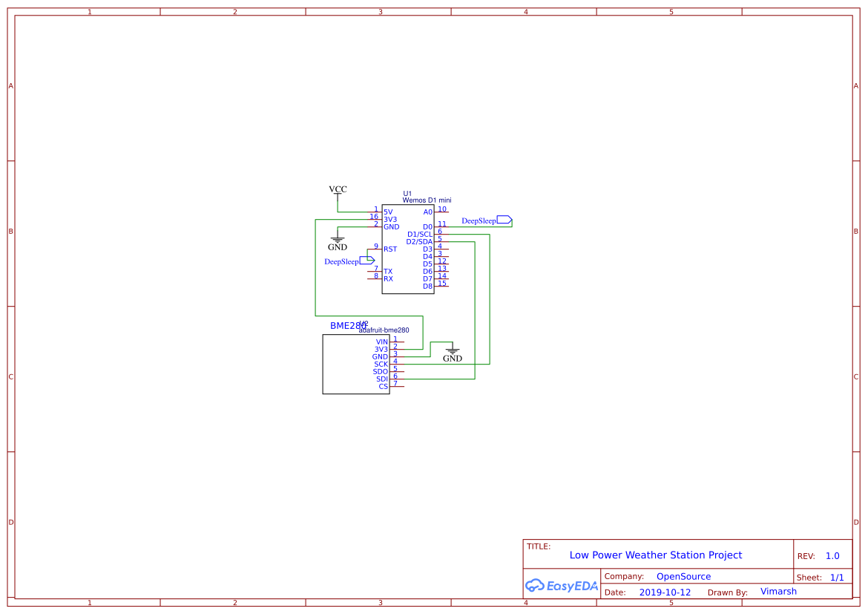Select the TX pin label

[x=388, y=272]
